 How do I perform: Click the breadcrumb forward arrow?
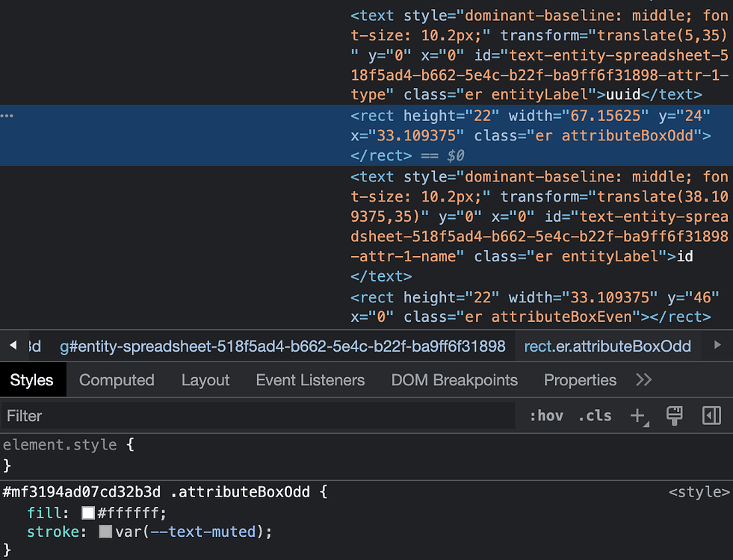pos(717,346)
